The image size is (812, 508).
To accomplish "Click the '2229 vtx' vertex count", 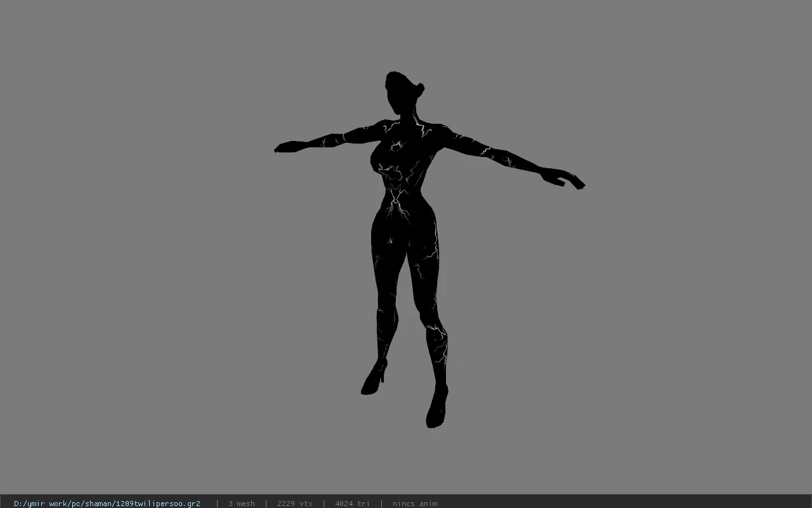I will pos(295,504).
